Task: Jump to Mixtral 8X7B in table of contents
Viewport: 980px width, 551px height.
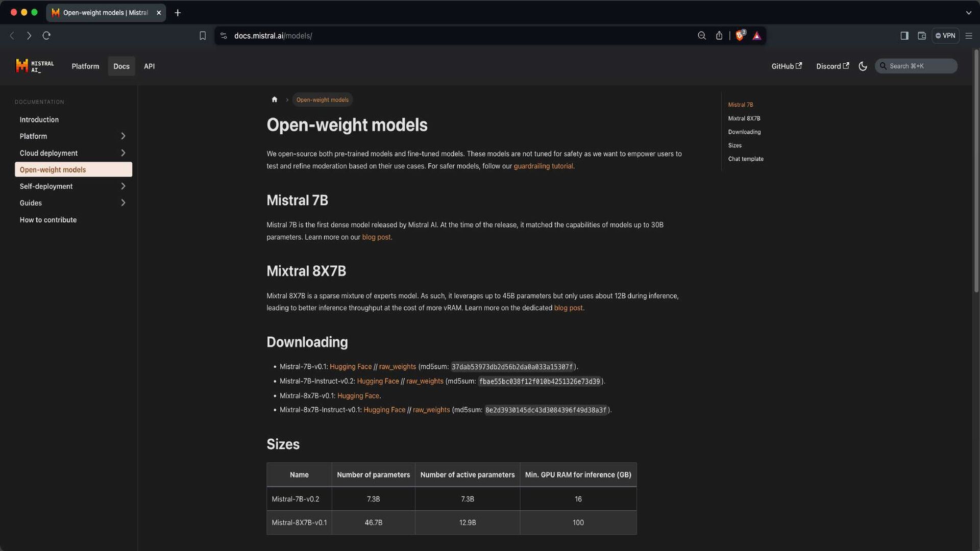Action: [x=744, y=118]
